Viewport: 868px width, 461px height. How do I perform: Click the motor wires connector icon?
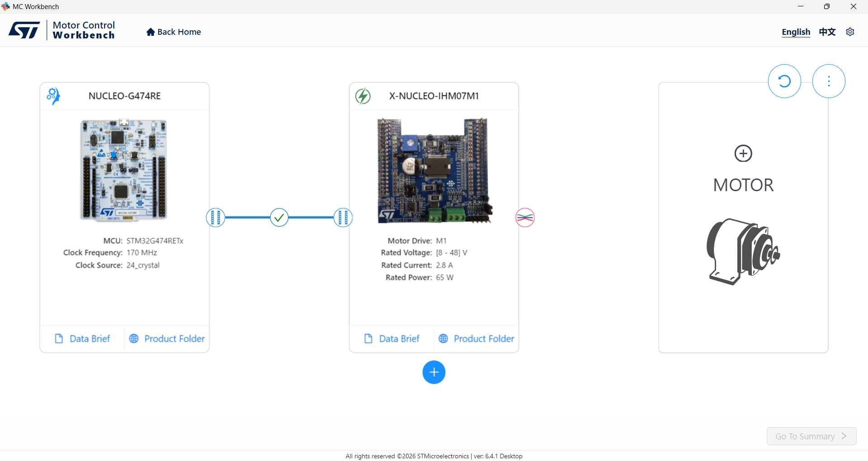pos(525,218)
